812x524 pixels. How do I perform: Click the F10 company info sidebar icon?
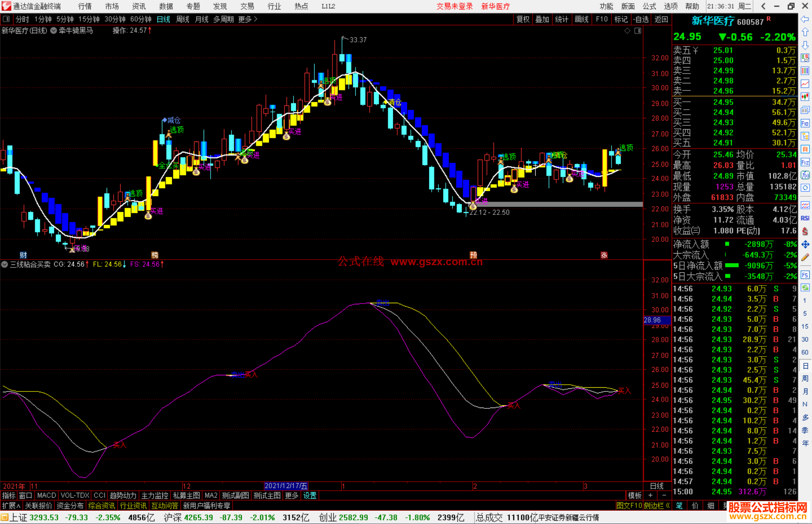pyautogui.click(x=805, y=123)
